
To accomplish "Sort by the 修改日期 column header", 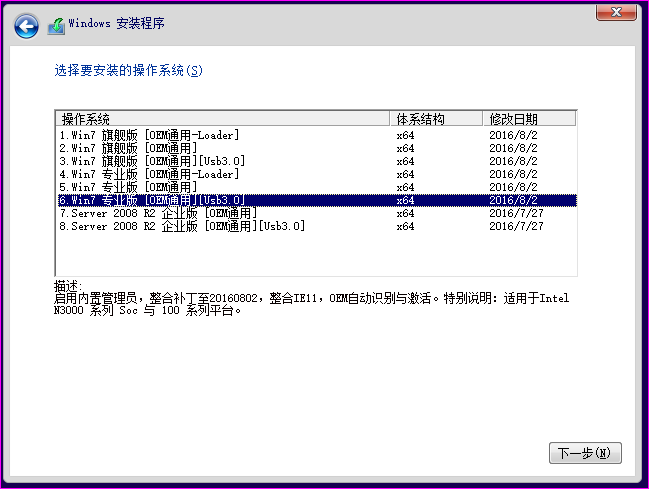I will pyautogui.click(x=529, y=119).
